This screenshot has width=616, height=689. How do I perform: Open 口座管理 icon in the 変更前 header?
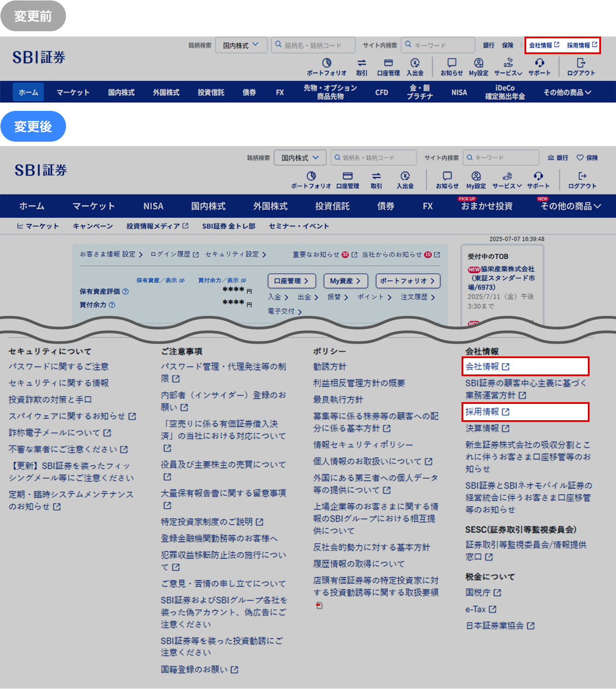[x=388, y=63]
